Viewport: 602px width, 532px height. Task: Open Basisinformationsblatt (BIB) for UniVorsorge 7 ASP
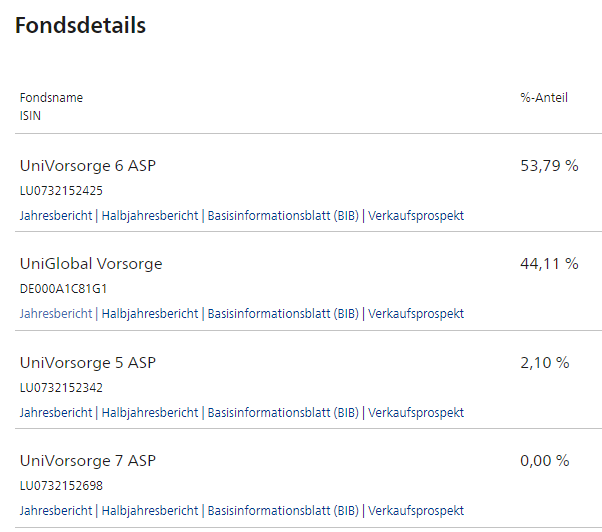[x=283, y=511]
